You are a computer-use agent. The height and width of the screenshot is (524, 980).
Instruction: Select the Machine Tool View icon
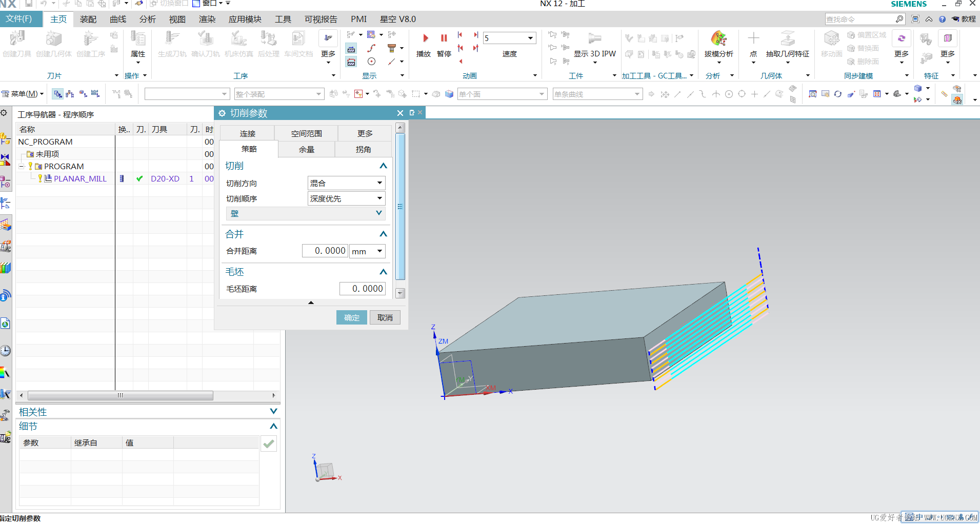coord(70,94)
